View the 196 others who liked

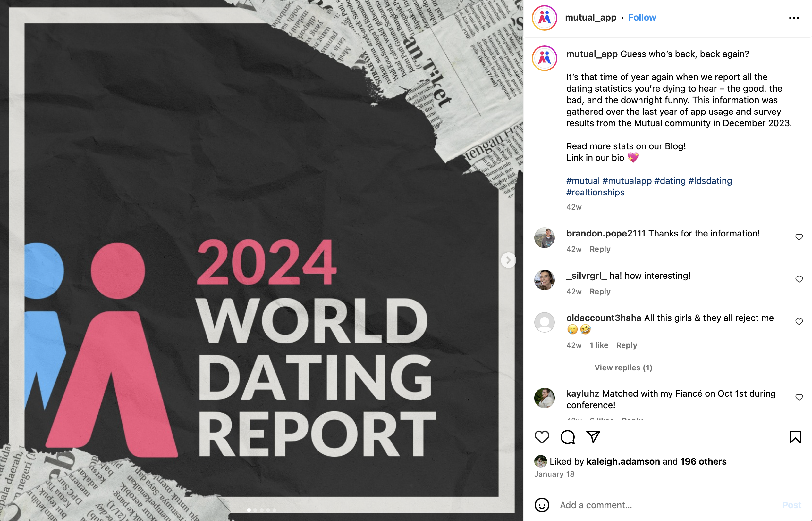[703, 461]
